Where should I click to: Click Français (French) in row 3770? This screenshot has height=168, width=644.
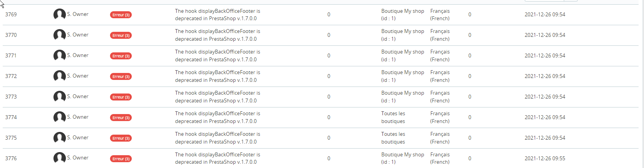point(440,35)
